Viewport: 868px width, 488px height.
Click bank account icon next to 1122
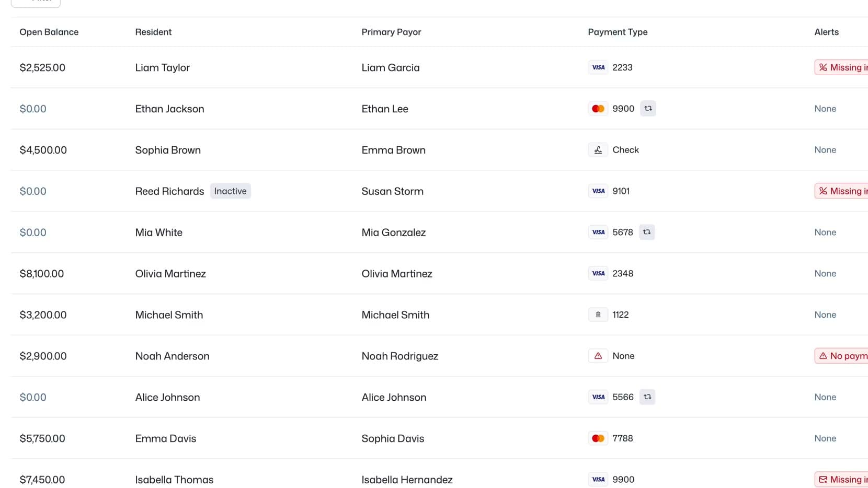(598, 315)
